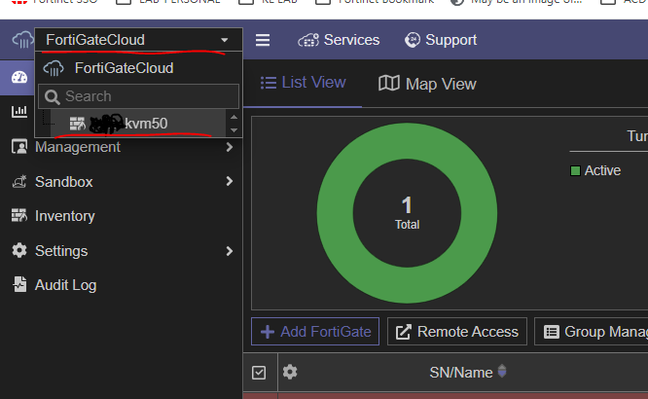Toggle the select-all table checkbox
Image resolution: width=648 pixels, height=399 pixels.
pos(259,373)
